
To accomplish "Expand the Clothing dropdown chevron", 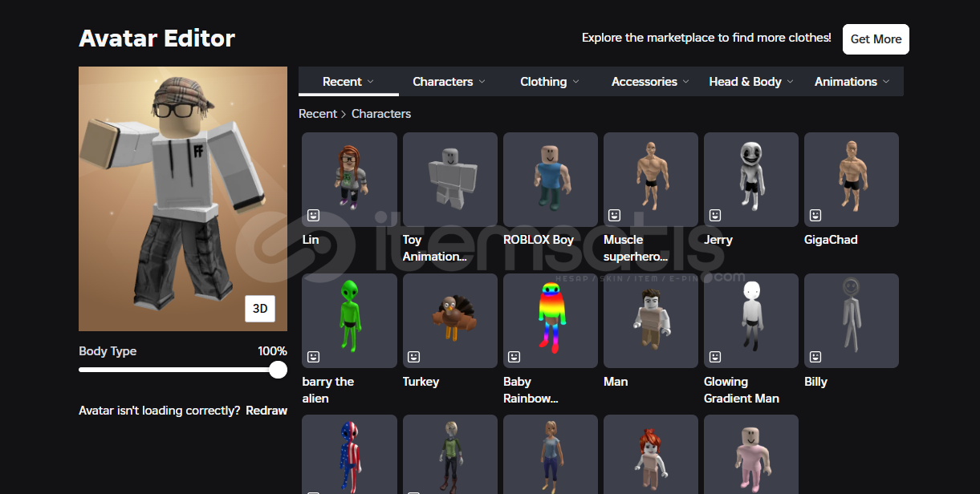I will coord(575,82).
